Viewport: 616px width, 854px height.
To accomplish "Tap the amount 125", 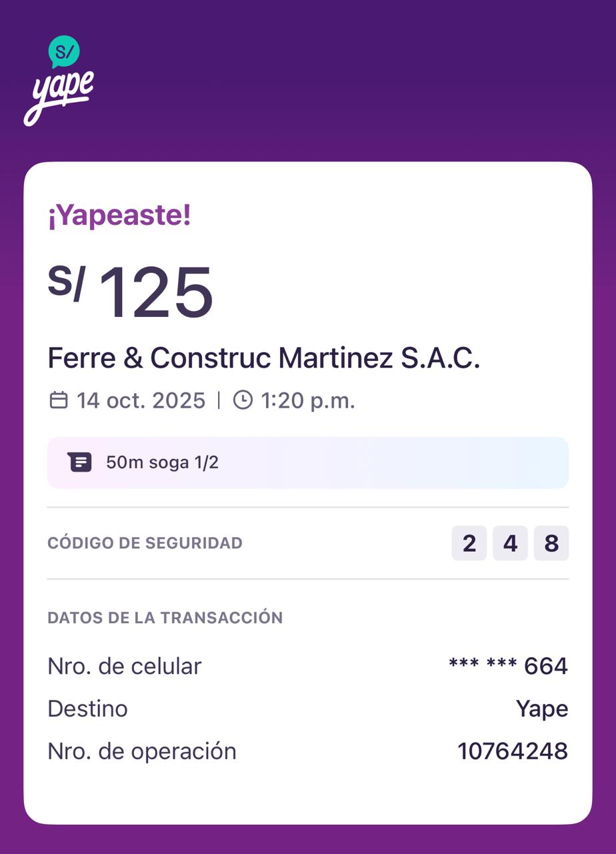I will pyautogui.click(x=156, y=294).
